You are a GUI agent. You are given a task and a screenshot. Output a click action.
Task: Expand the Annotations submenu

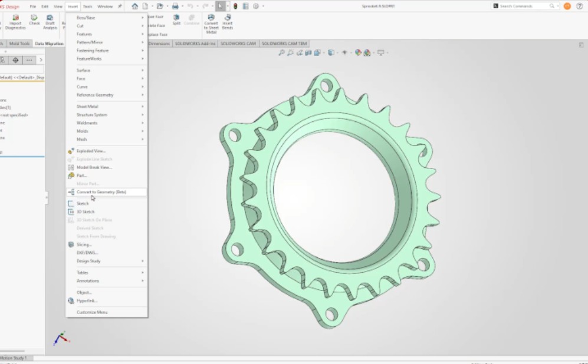[107, 281]
